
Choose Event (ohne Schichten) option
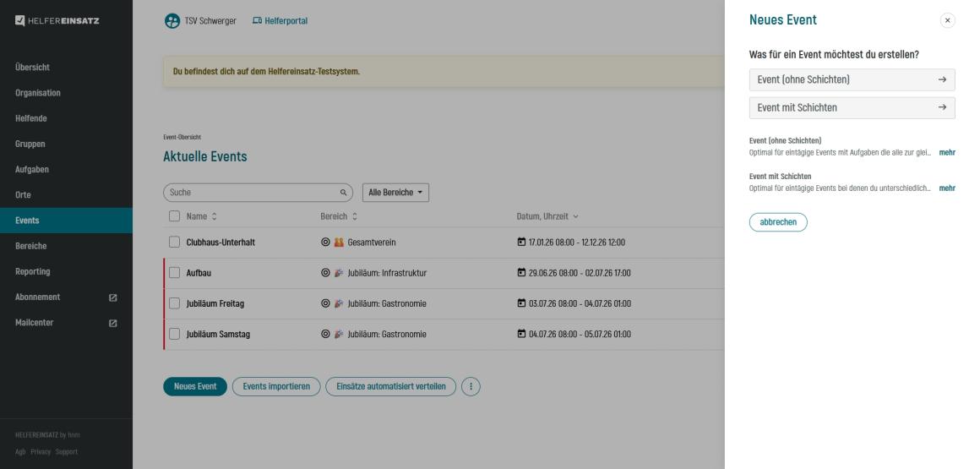[852, 80]
